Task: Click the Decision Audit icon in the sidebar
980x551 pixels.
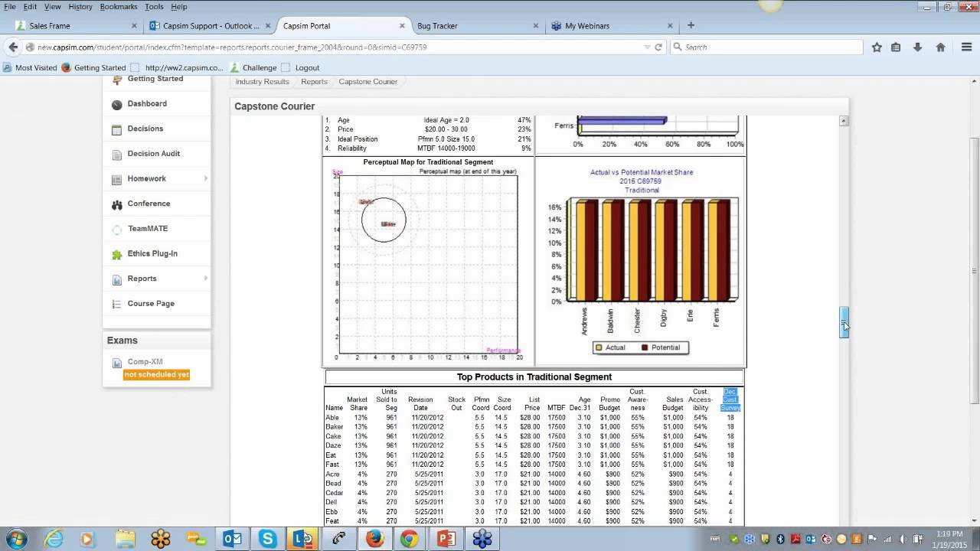Action: (116, 155)
